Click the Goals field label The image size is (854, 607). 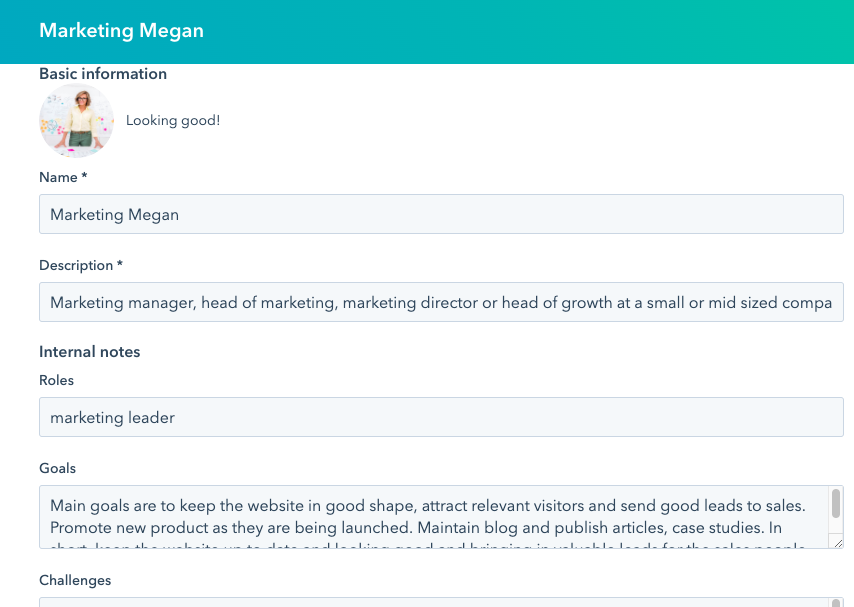coord(57,468)
